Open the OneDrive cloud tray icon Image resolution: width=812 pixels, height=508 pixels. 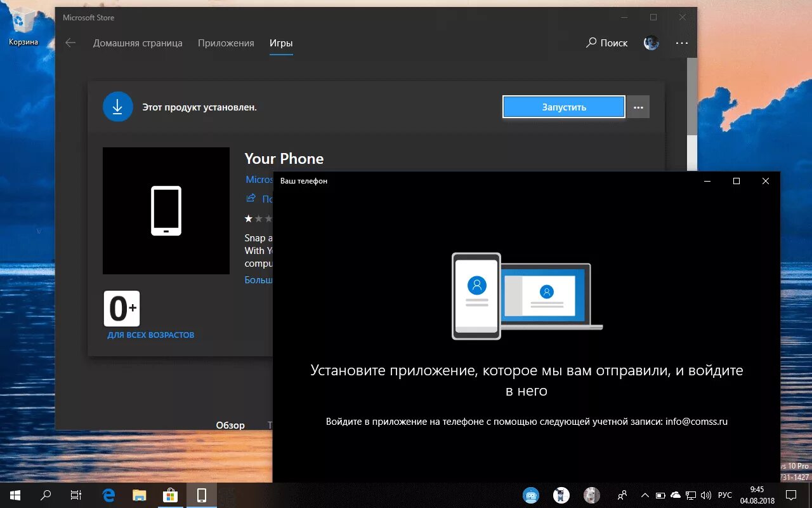676,495
